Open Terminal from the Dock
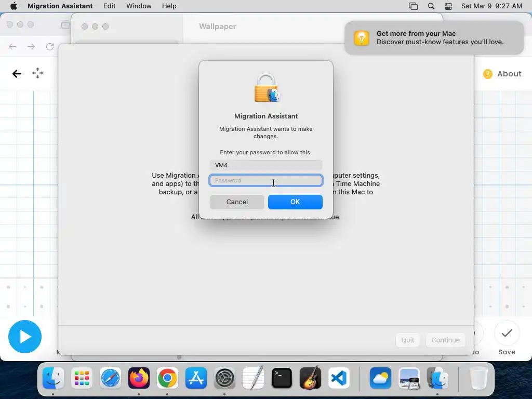Screen dimensions: 532x399 click(282, 378)
